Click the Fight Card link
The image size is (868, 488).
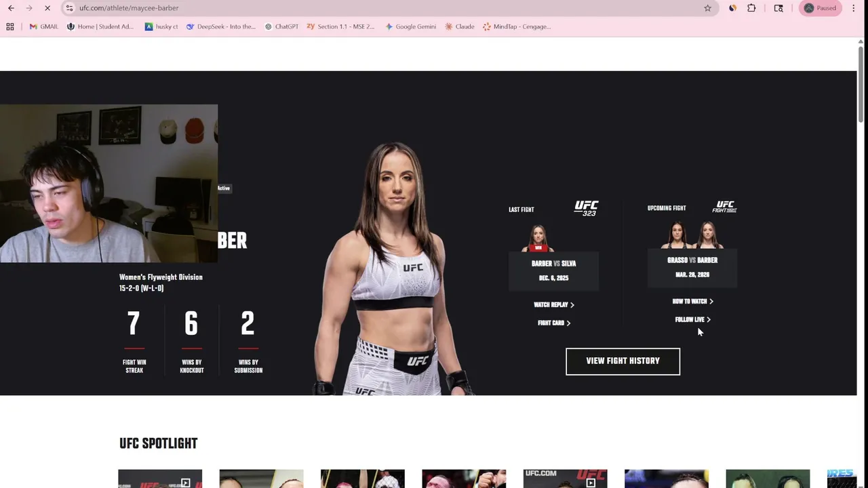click(554, 323)
